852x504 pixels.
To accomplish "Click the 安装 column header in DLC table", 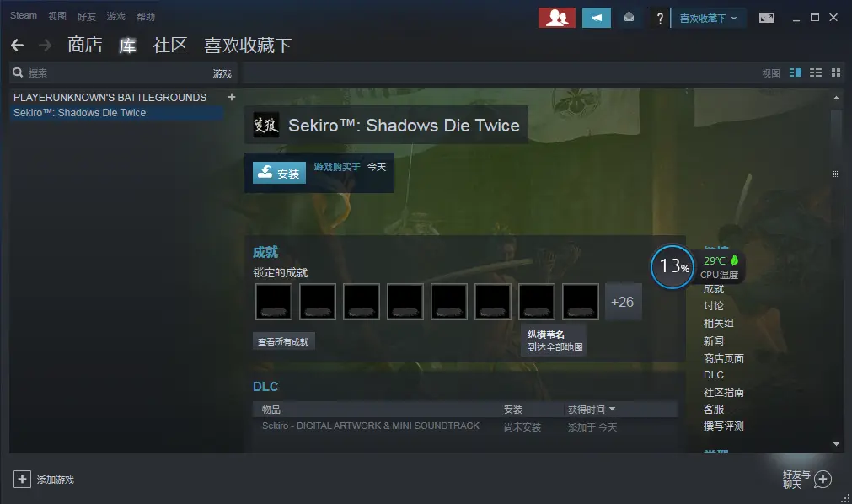I will pos(513,410).
